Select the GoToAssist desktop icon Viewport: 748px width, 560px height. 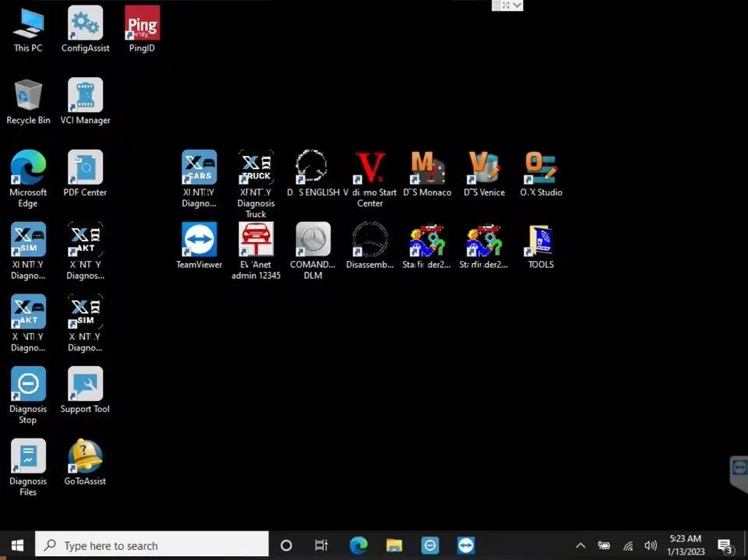click(x=85, y=457)
